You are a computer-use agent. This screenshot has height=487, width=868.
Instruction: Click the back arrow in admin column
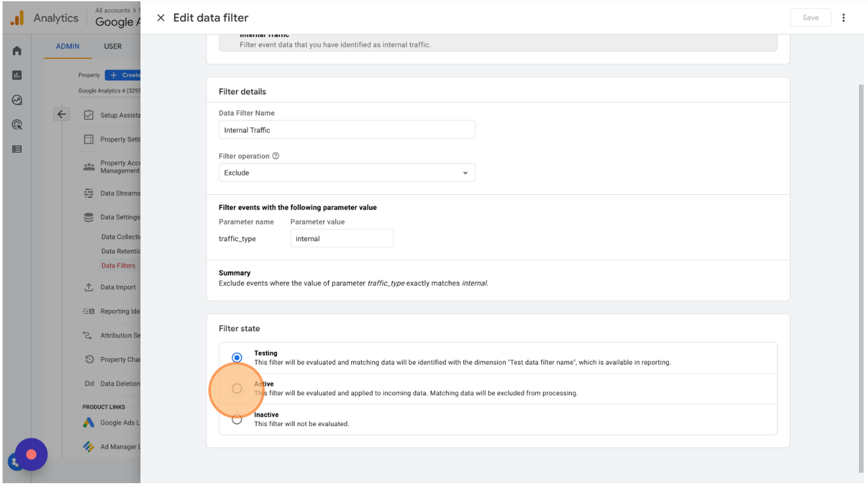click(x=62, y=115)
